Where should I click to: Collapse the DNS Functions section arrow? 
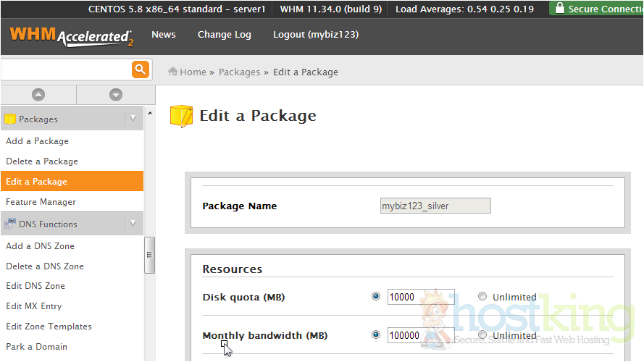pyautogui.click(x=133, y=224)
